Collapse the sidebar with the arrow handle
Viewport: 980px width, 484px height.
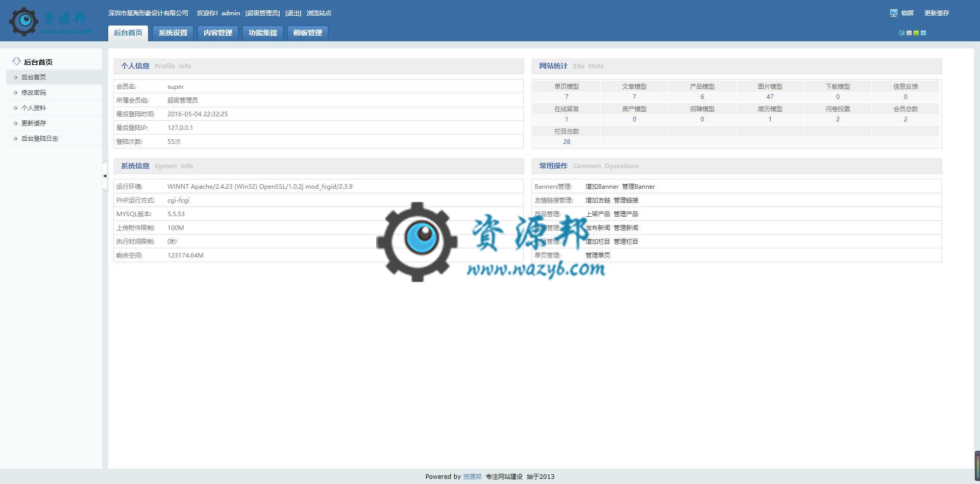(105, 176)
